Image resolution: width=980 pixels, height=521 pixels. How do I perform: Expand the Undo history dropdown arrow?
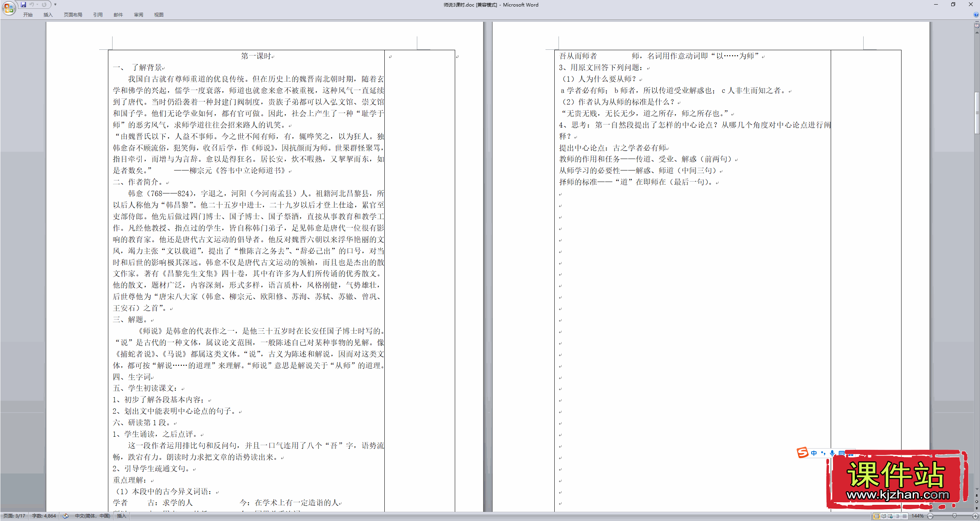37,5
